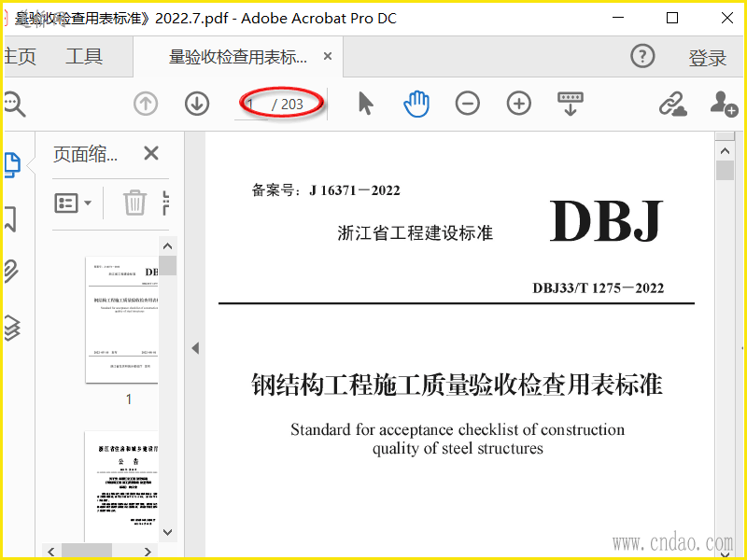Share link via cloud icon
747x560 pixels.
(x=672, y=104)
